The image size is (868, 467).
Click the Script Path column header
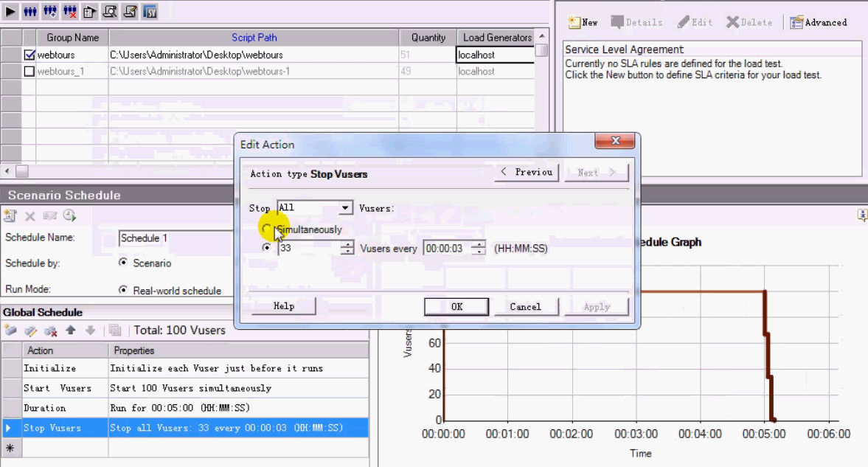(x=254, y=38)
